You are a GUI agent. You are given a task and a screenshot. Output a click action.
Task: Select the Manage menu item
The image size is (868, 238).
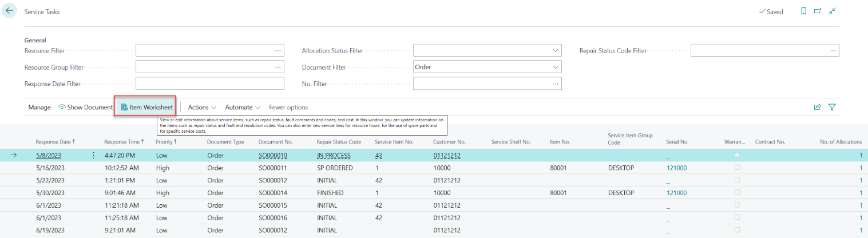[x=39, y=107]
